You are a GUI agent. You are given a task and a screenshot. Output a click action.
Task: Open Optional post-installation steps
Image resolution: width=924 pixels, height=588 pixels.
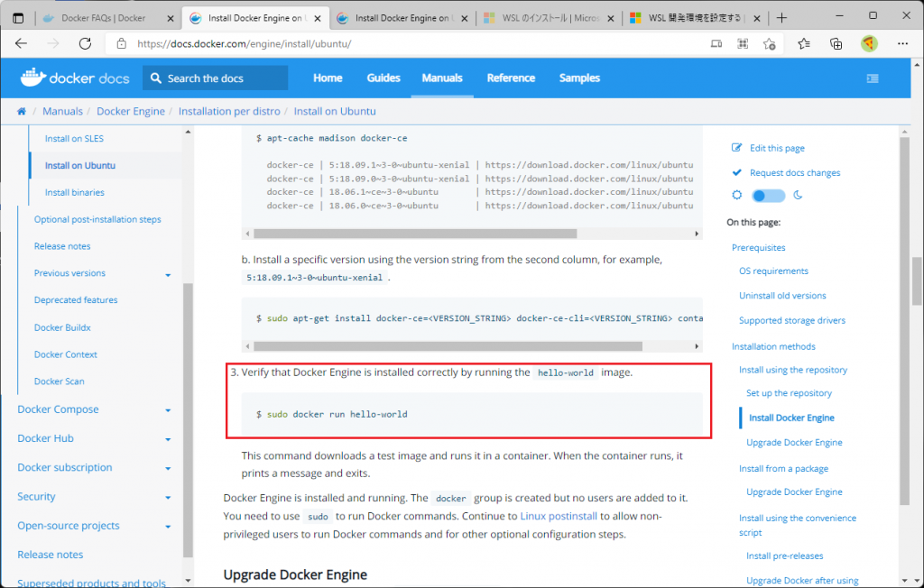click(97, 219)
